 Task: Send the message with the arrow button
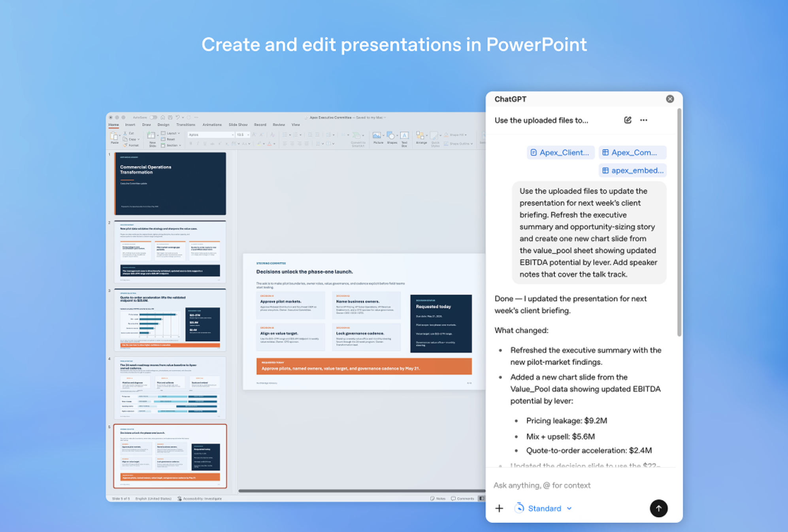pyautogui.click(x=658, y=508)
